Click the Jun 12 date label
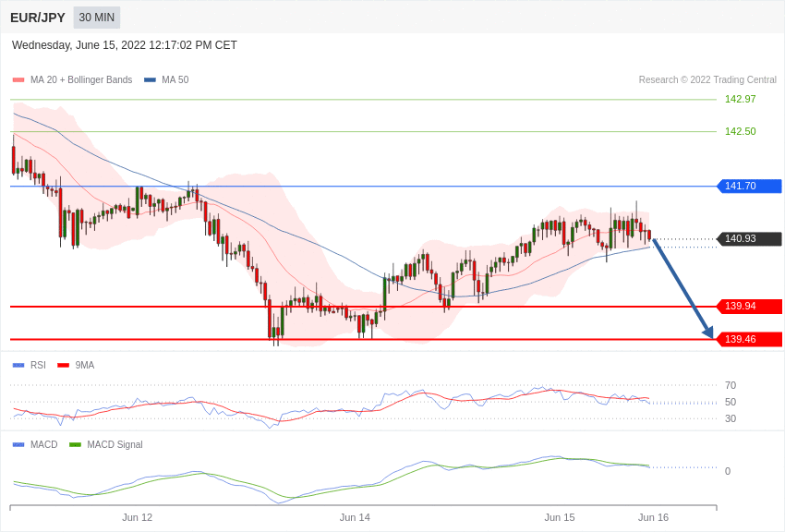 pos(138,517)
